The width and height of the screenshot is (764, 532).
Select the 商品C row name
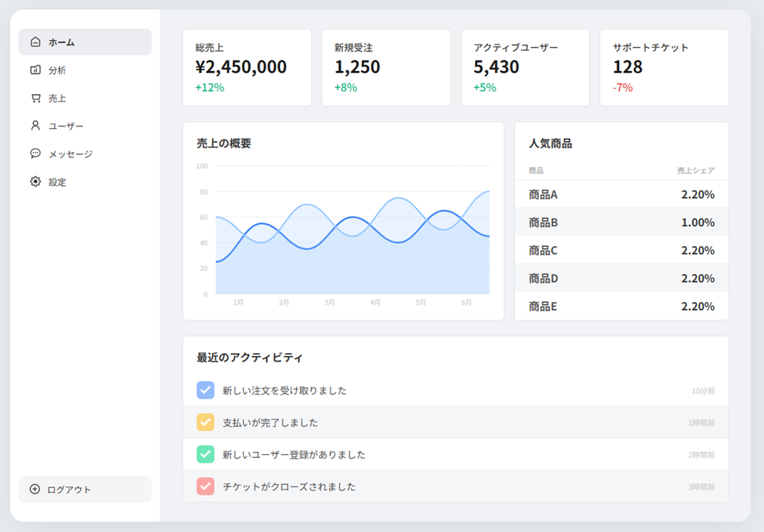coord(544,251)
